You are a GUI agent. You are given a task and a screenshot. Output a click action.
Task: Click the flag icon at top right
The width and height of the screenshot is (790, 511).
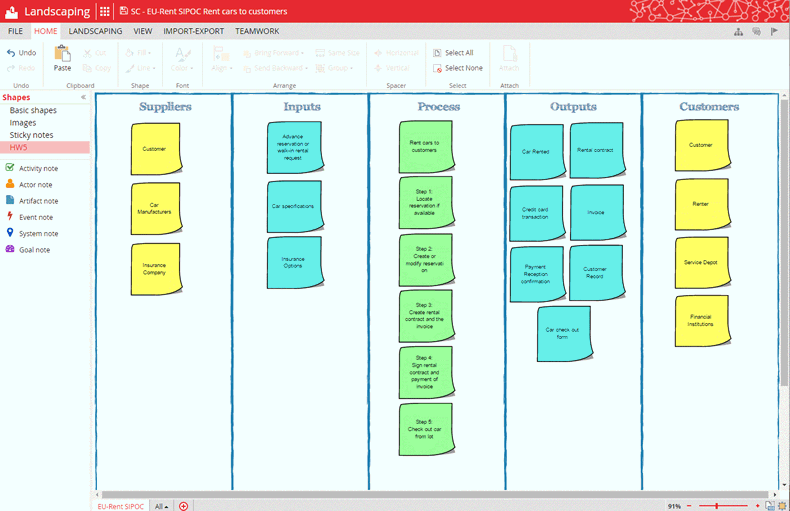pyautogui.click(x=774, y=31)
